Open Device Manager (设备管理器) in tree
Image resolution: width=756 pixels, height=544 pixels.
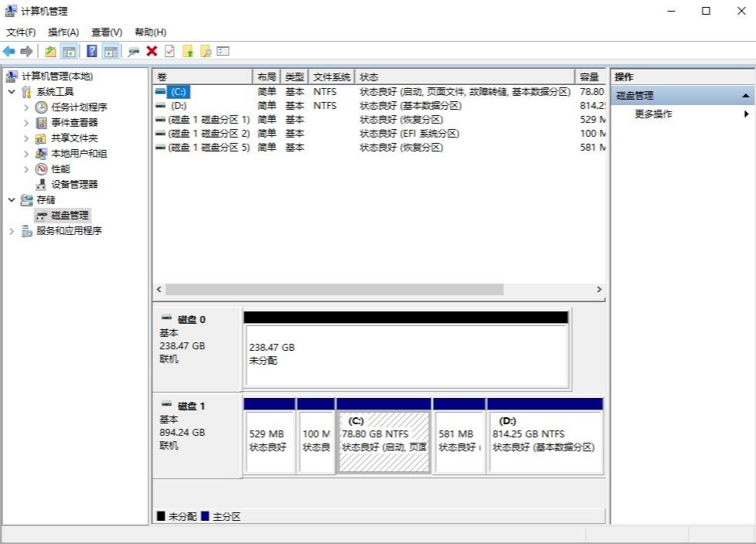(74, 184)
